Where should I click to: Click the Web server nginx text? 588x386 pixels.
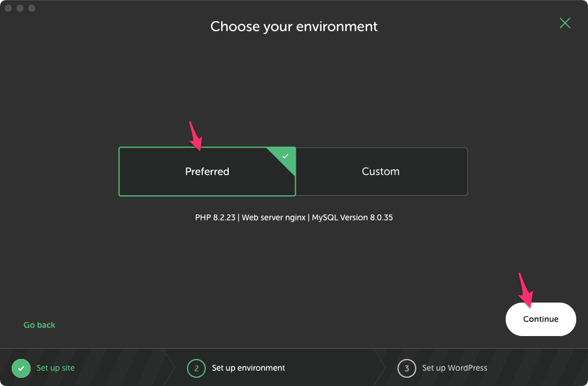[274, 217]
